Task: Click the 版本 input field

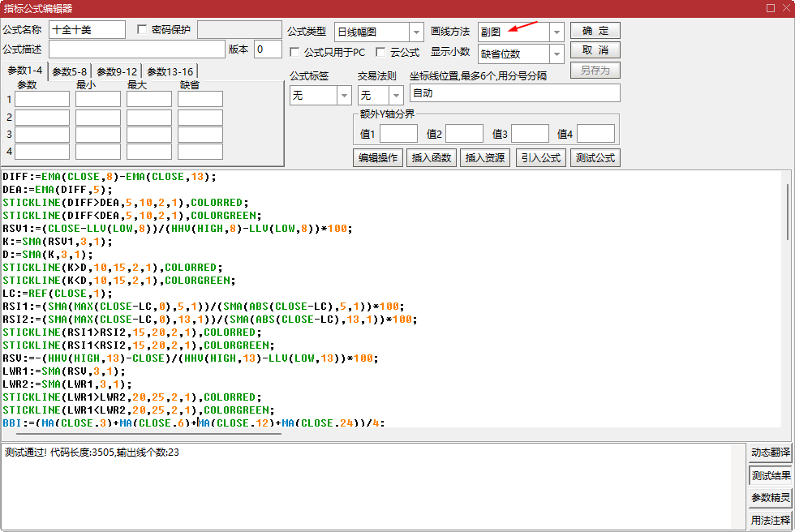Action: point(268,49)
